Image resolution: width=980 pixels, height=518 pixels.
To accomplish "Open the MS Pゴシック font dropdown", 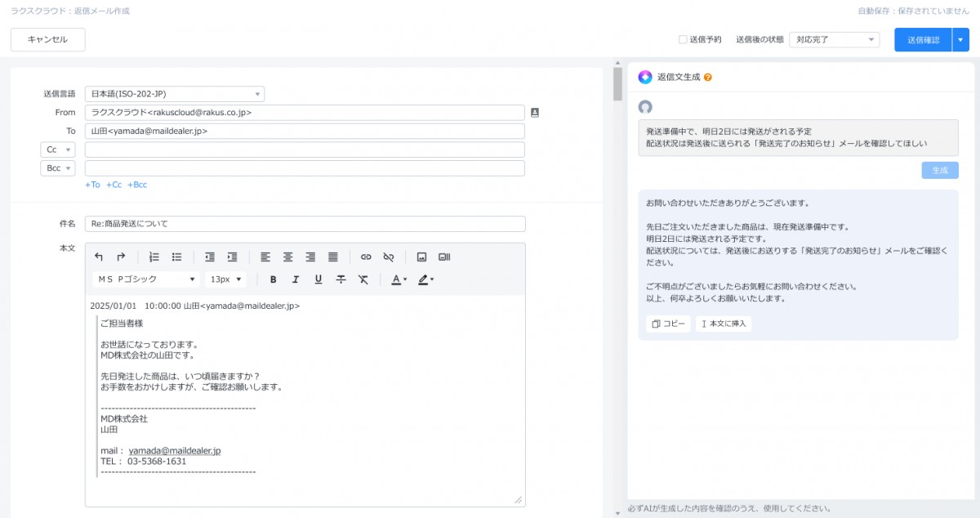I will coord(145,279).
